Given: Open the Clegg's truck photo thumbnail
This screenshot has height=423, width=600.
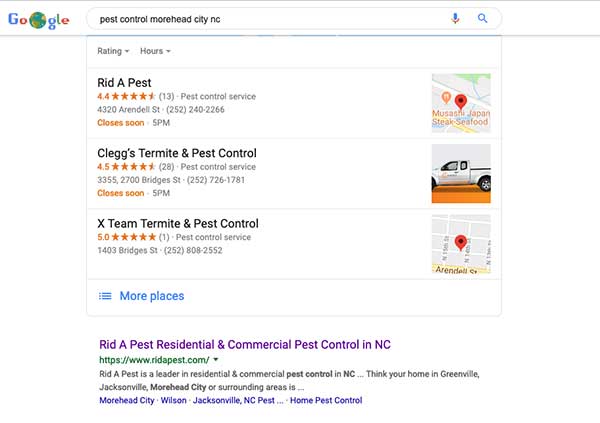Looking at the screenshot, I should (461, 173).
